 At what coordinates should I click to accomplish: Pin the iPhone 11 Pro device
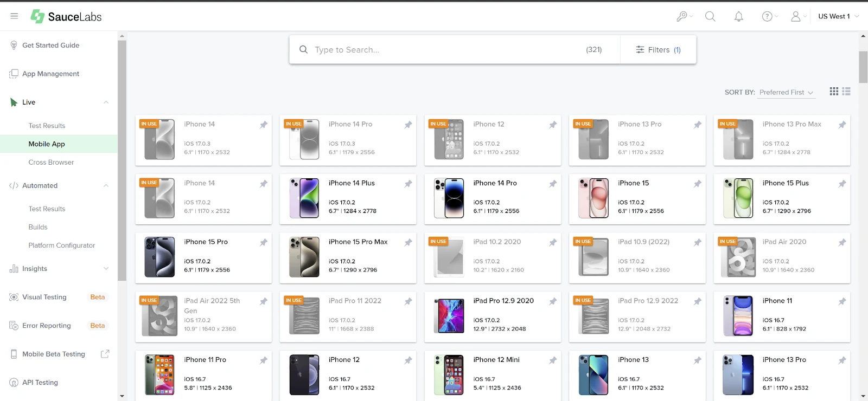tap(264, 360)
